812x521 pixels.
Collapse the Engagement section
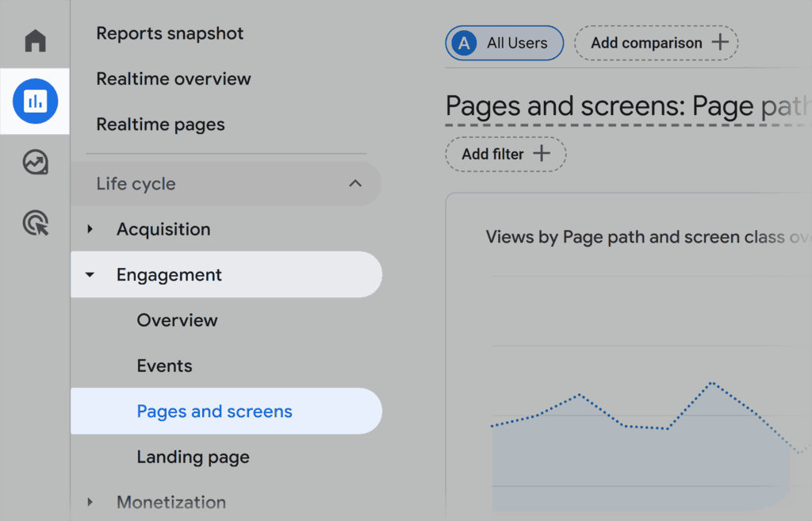[90, 274]
